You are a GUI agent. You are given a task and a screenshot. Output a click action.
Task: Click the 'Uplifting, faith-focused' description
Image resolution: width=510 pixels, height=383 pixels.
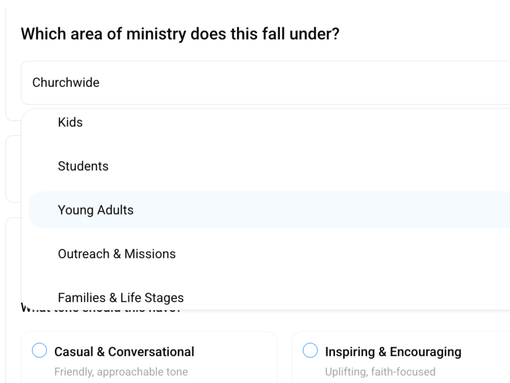[380, 372]
